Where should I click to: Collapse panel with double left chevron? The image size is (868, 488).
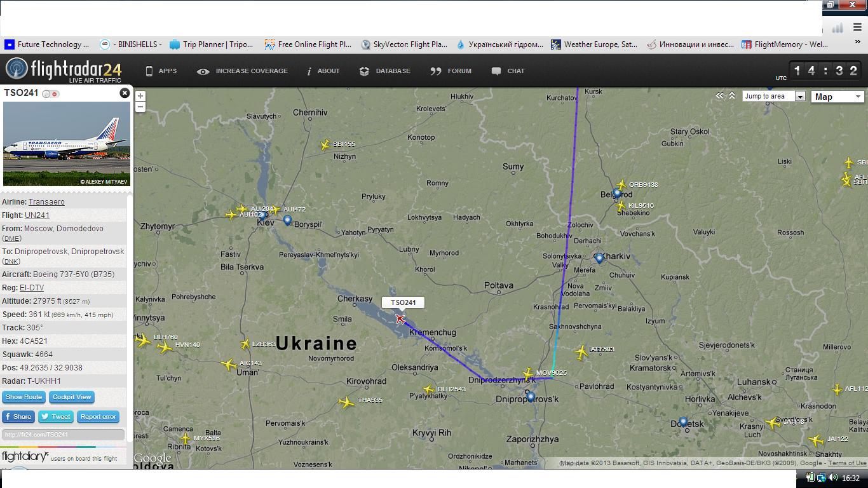[719, 95]
